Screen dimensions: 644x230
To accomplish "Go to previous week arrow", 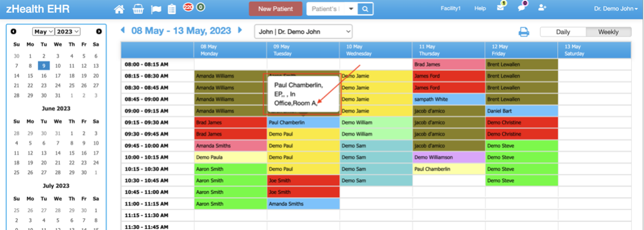I will [x=122, y=30].
